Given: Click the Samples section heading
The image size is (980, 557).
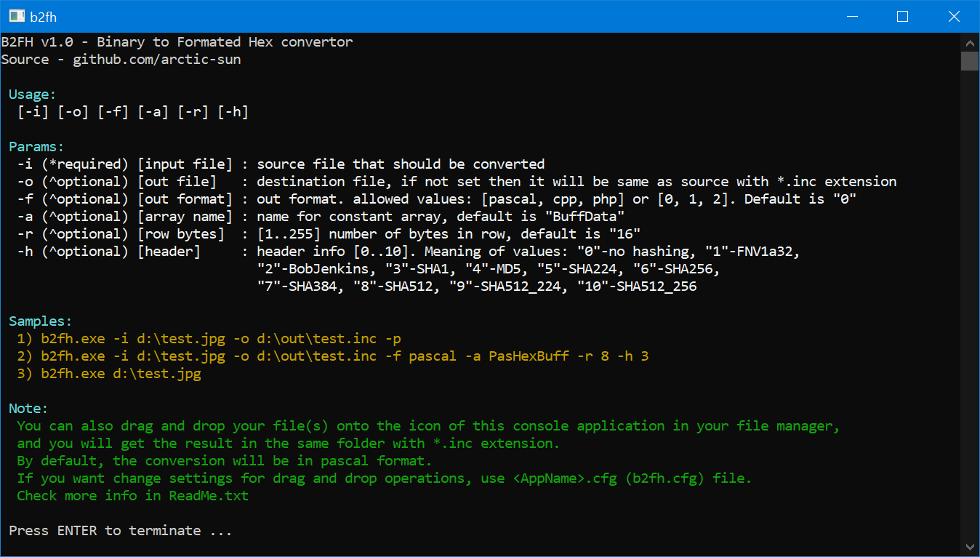Looking at the screenshot, I should pos(38,321).
